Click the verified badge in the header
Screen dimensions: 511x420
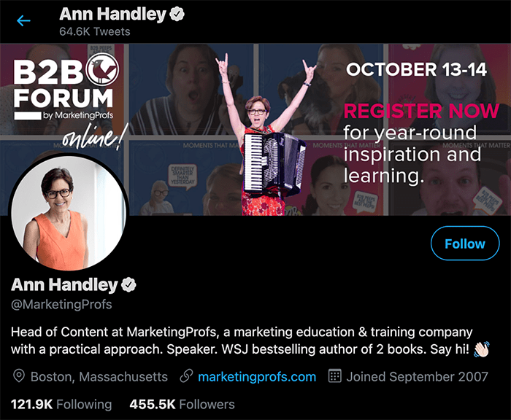[x=177, y=15]
